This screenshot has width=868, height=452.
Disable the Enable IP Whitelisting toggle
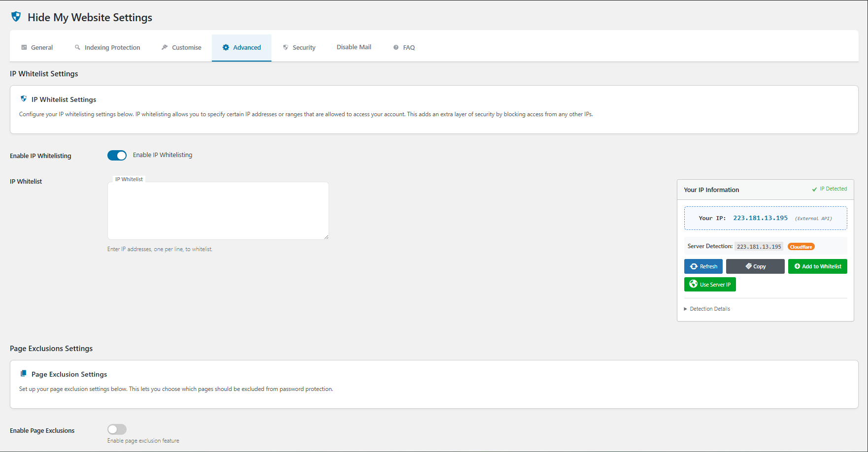(117, 156)
